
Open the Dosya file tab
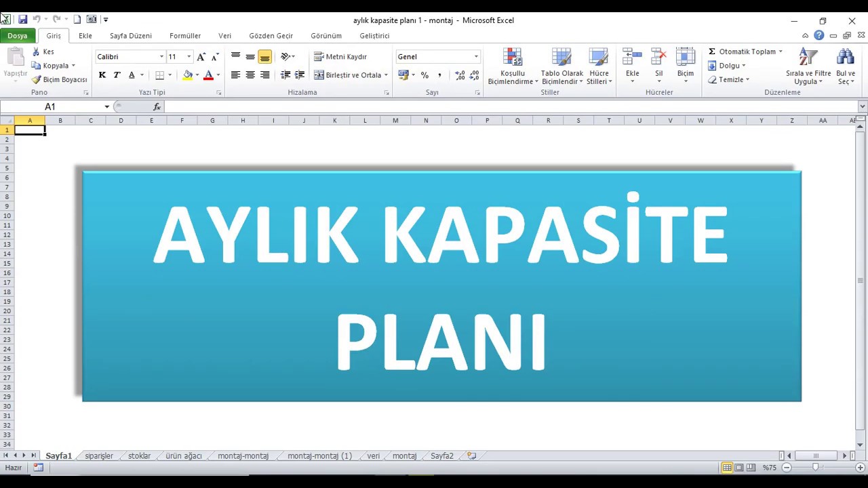pyautogui.click(x=18, y=36)
